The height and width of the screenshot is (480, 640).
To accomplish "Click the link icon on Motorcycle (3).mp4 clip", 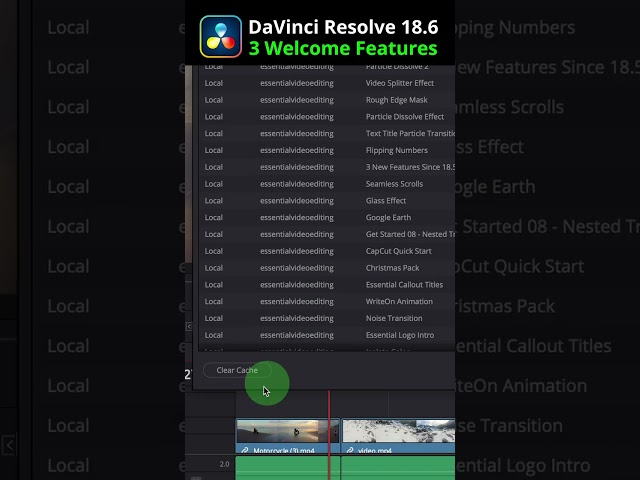I will pyautogui.click(x=244, y=450).
